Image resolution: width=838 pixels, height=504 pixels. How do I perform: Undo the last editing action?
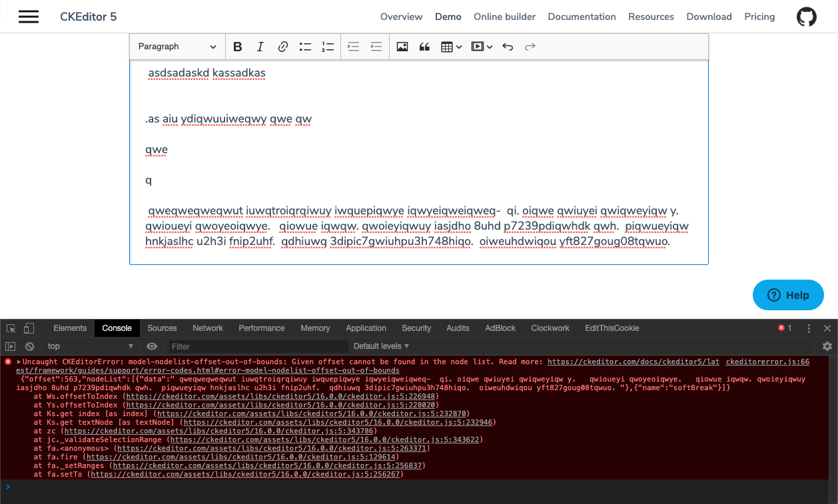(506, 47)
